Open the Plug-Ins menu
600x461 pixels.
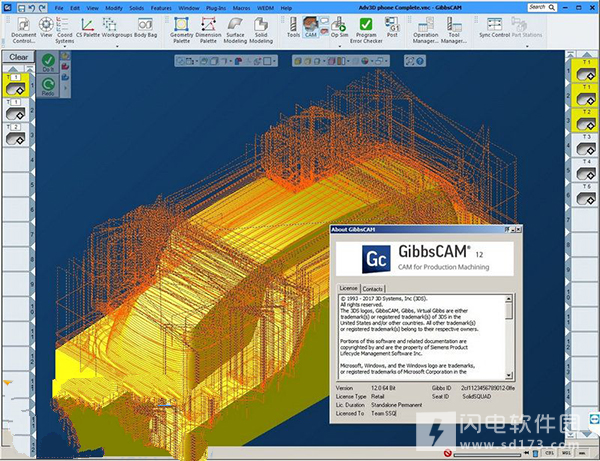(216, 8)
